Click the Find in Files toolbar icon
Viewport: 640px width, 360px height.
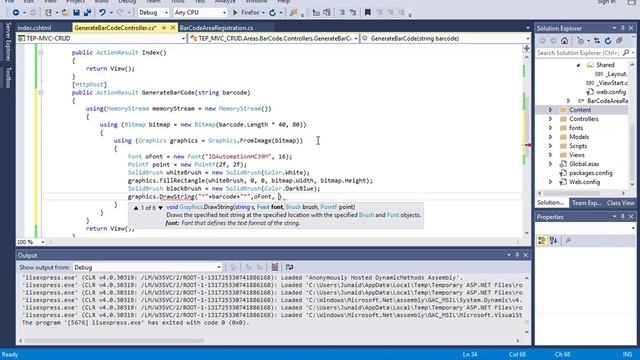(293, 13)
